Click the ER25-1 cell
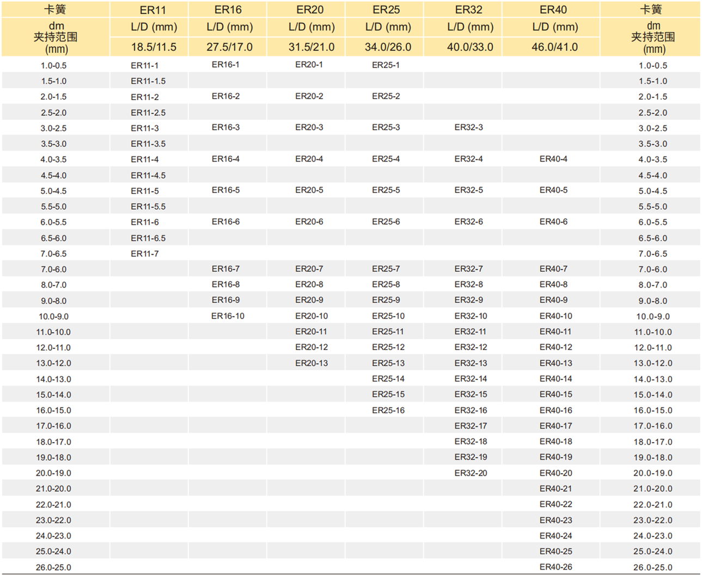 [386, 65]
